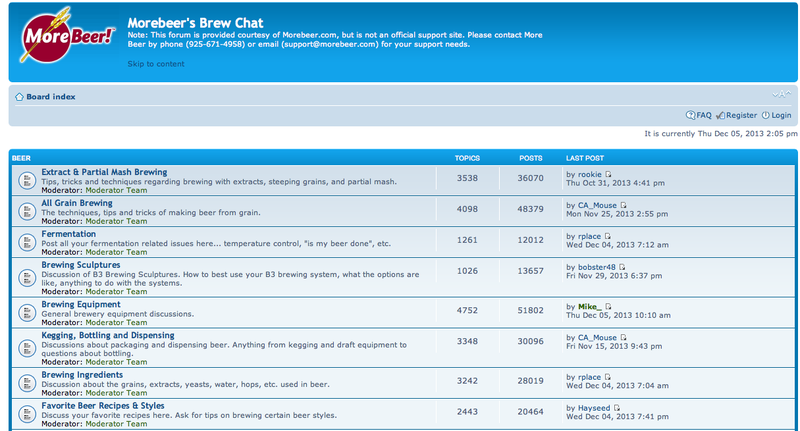Open user profile rplace in Fermentation row
This screenshot has width=800, height=431.
589,236
